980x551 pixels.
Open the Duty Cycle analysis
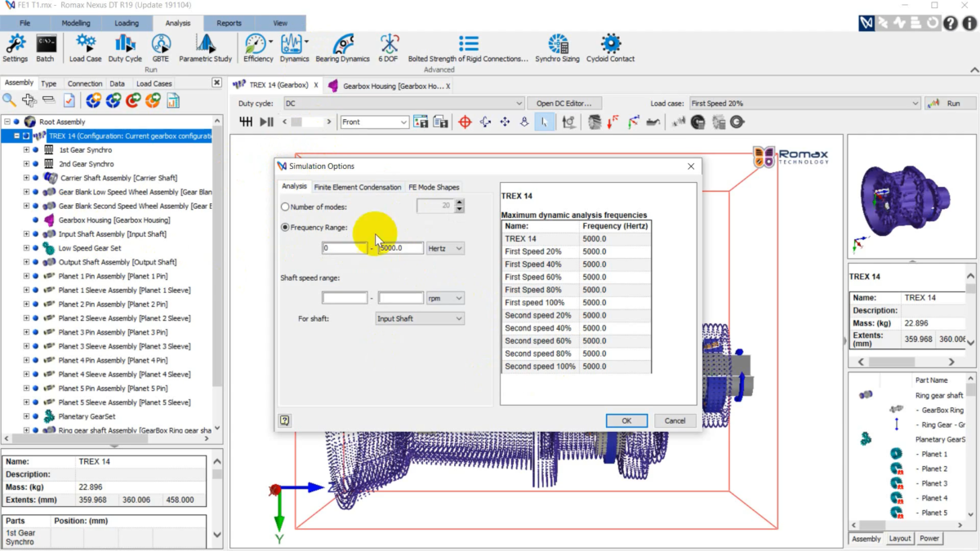[x=125, y=48]
